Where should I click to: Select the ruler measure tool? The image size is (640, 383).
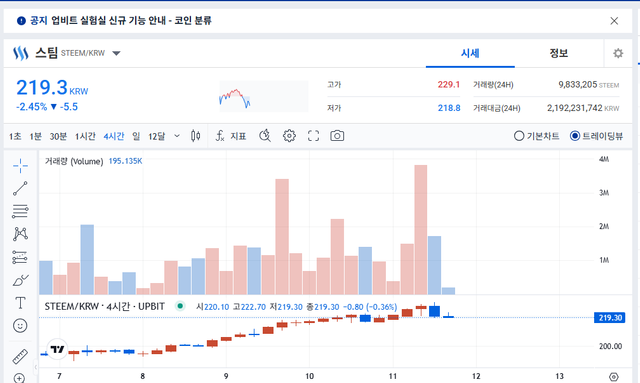[20, 356]
